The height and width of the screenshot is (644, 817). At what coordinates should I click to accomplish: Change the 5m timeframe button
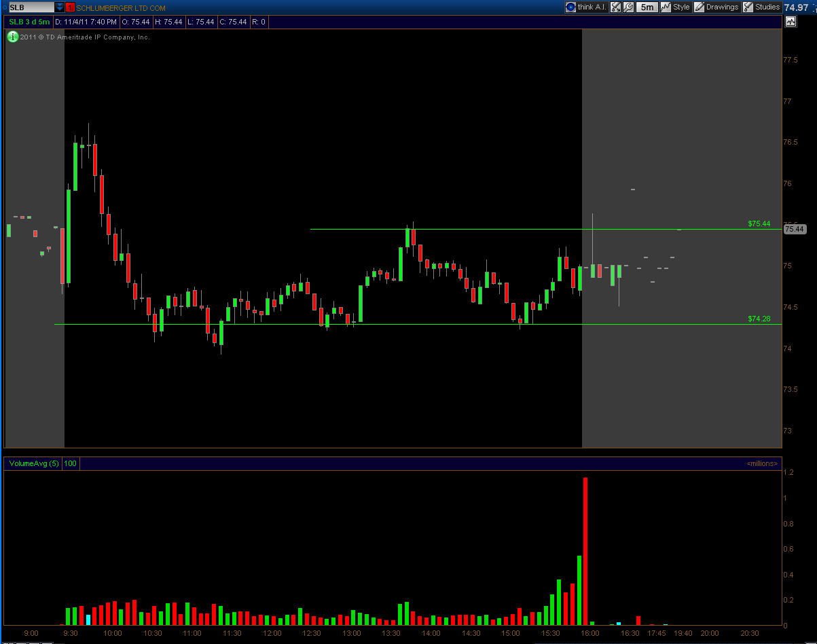(647, 7)
